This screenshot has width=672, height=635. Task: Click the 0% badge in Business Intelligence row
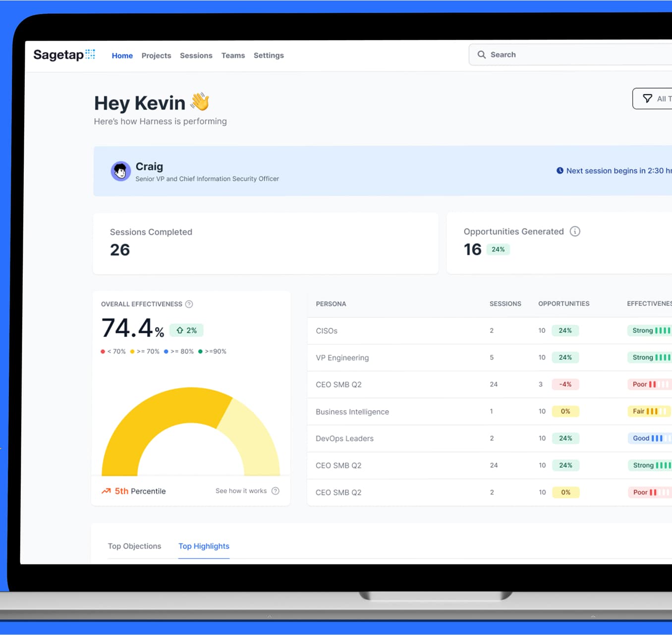(x=565, y=411)
